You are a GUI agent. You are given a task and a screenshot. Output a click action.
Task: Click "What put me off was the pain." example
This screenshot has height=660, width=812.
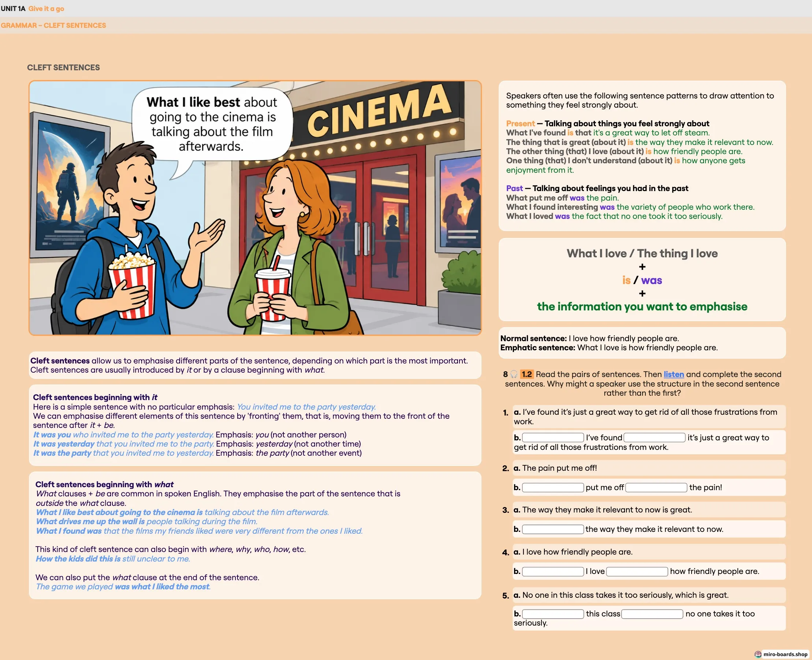tap(562, 198)
